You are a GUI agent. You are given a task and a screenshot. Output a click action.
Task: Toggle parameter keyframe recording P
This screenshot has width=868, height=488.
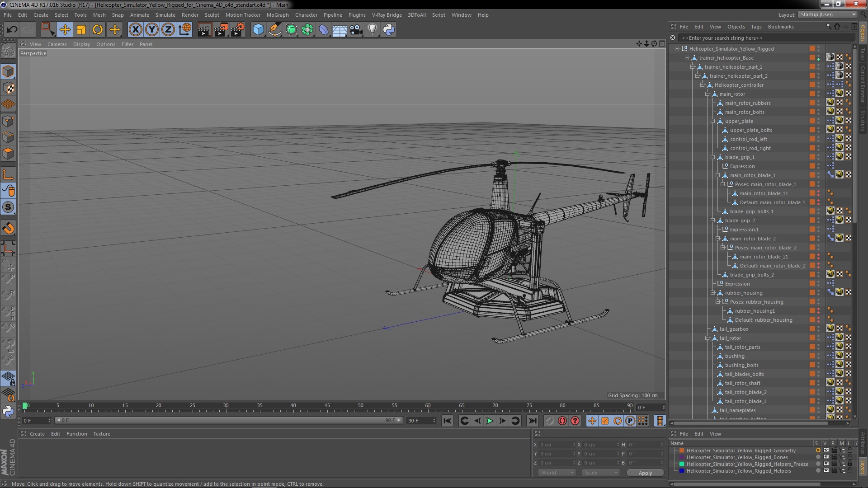tap(630, 421)
